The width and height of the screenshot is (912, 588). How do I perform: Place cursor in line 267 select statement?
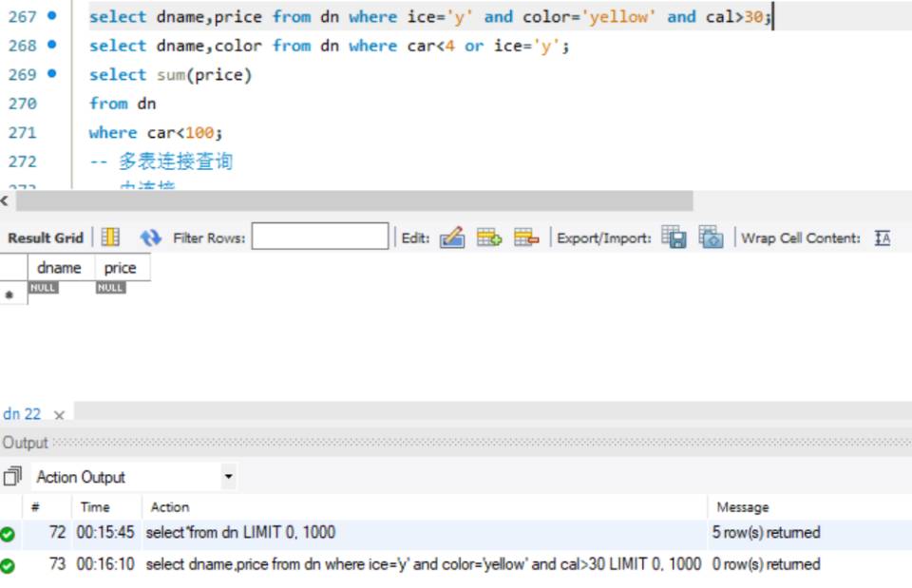point(431,17)
